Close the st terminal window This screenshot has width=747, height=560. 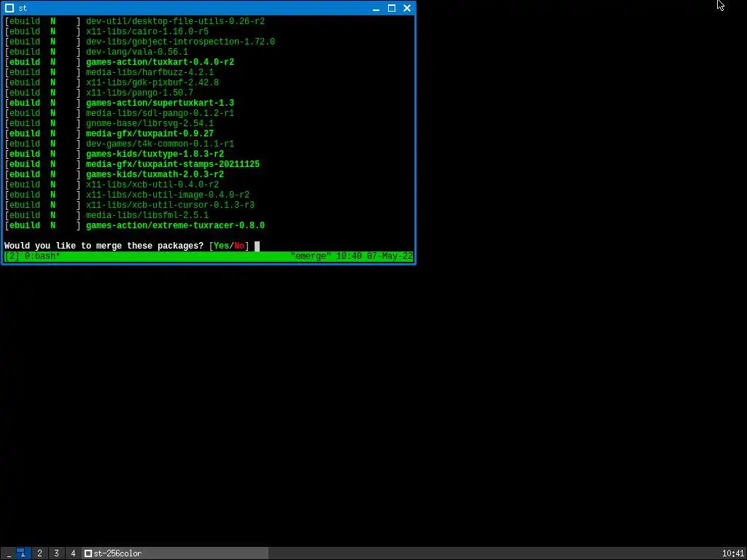coord(407,8)
